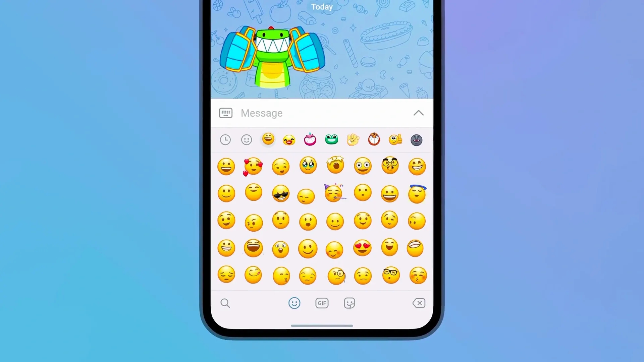Delete last typed character with backspace
The image size is (644, 362).
click(x=419, y=303)
